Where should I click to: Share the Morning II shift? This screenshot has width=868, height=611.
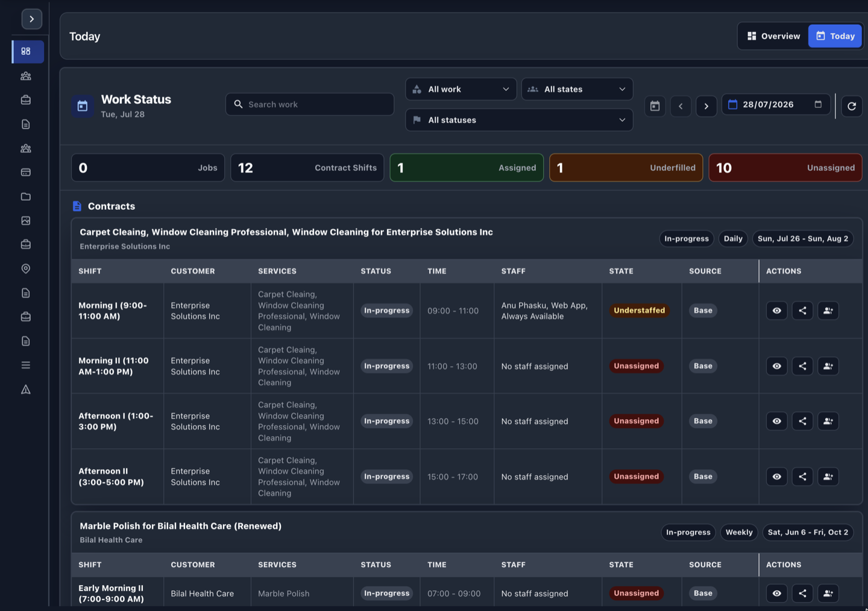point(802,366)
